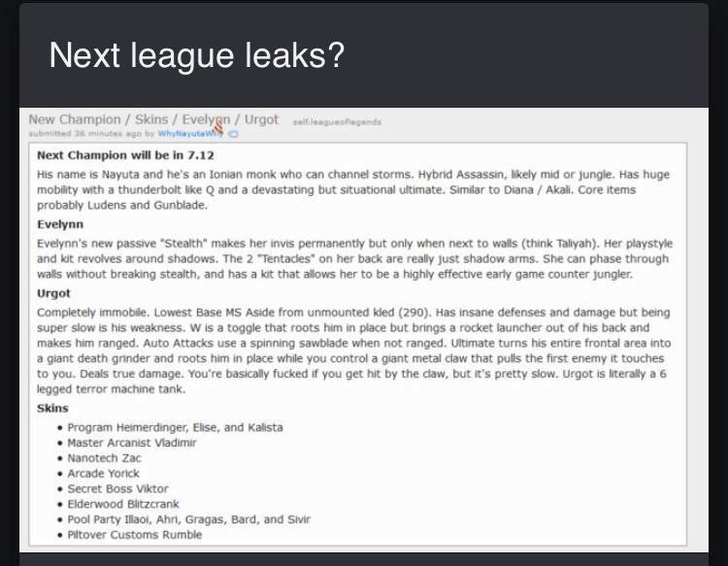Click the Secret Boss Viktor list item
The width and height of the screenshot is (728, 566).
click(117, 488)
